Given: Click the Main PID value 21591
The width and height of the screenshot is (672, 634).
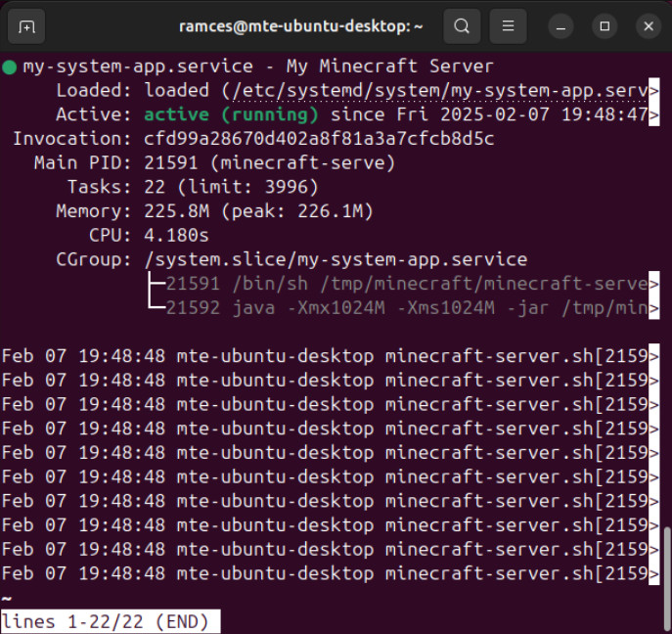Looking at the screenshot, I should coord(171,162).
